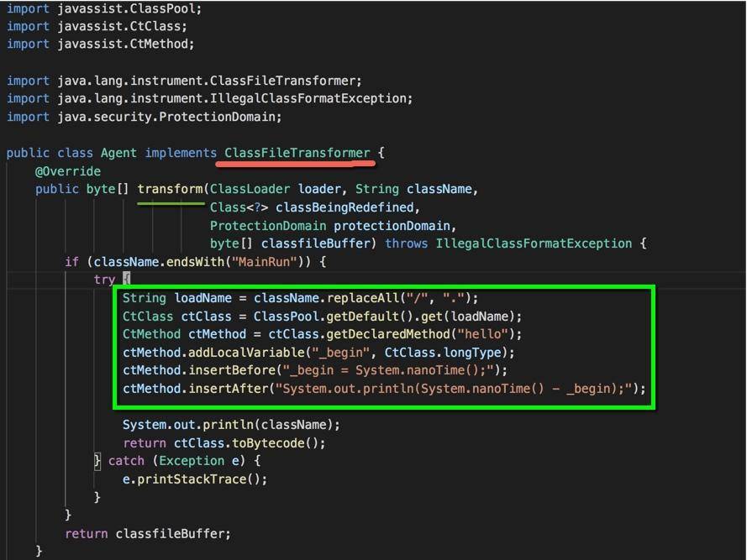The image size is (747, 560).
Task: Click the import javassist.ClassPool line
Action: click(104, 8)
